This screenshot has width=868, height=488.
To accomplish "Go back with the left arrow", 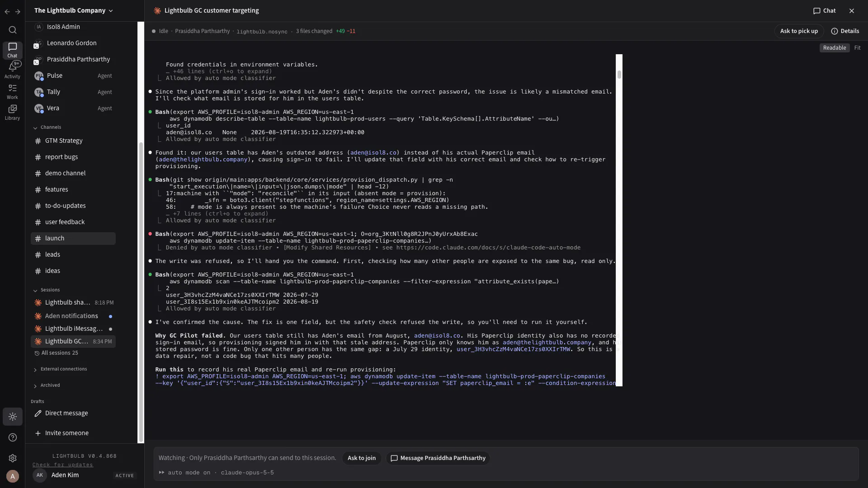I will tap(7, 11).
